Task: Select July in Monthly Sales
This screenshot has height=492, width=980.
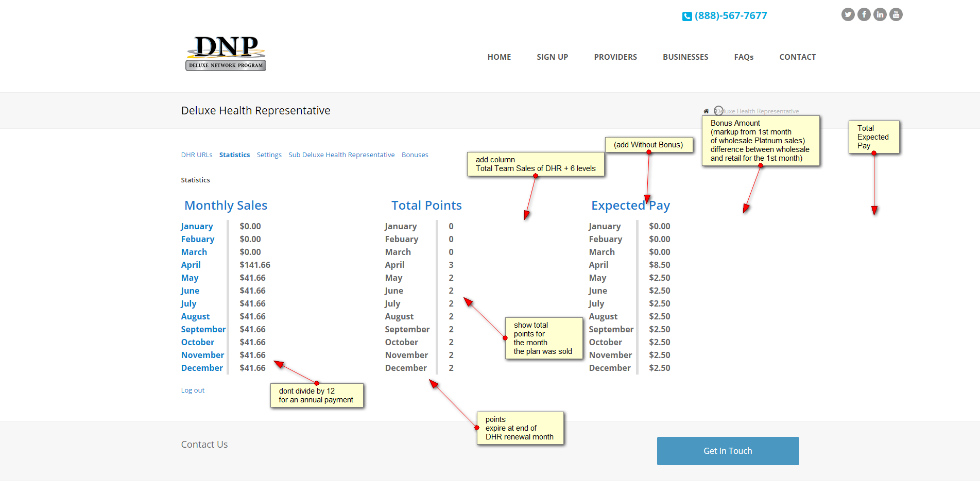Action: coord(188,304)
